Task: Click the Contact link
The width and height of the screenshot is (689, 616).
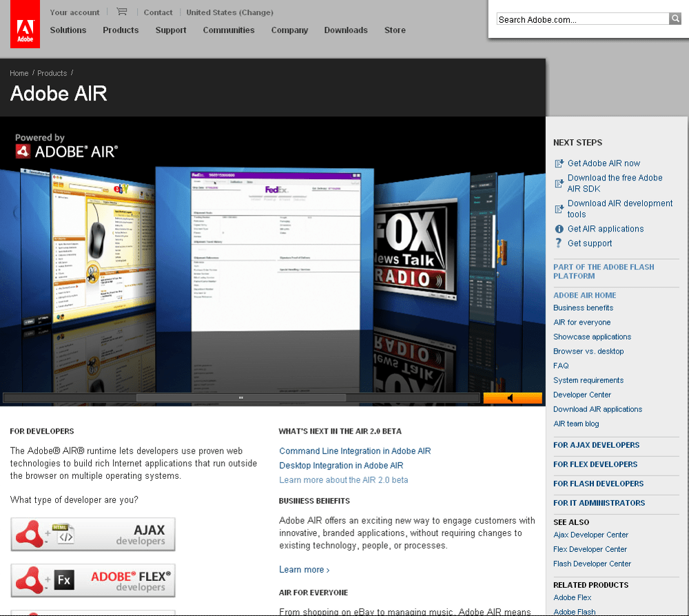Action: [x=158, y=12]
